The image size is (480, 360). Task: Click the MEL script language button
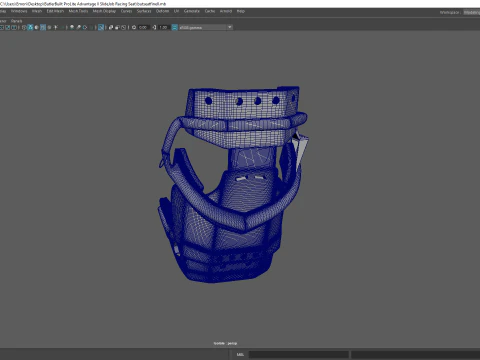click(240, 354)
